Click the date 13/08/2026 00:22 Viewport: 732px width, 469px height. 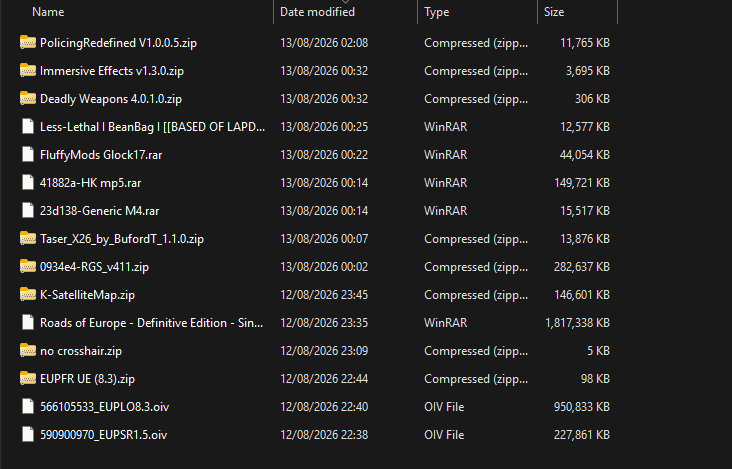pos(324,155)
